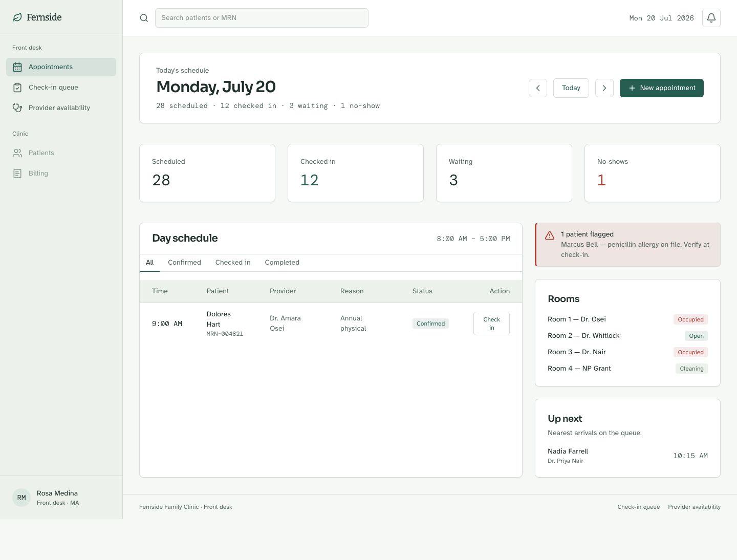Click Room 3 — Dr. Nair row
737x560 pixels.
tap(627, 352)
